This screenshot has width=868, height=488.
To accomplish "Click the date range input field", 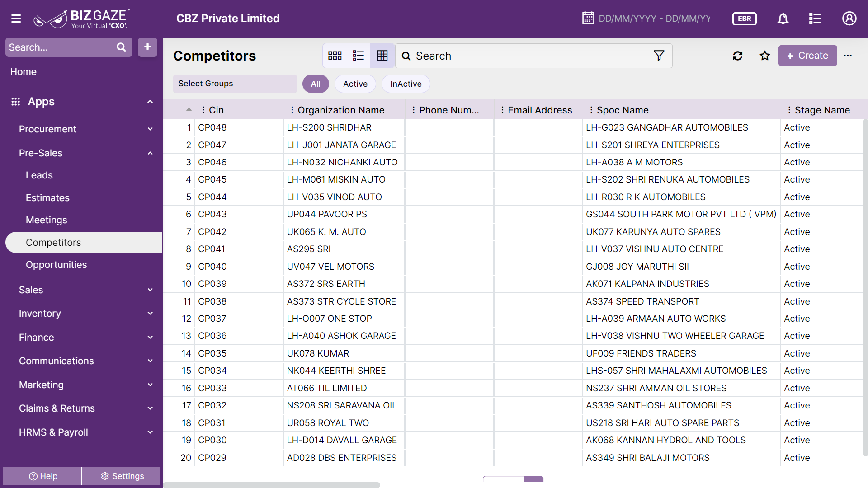I will (655, 19).
